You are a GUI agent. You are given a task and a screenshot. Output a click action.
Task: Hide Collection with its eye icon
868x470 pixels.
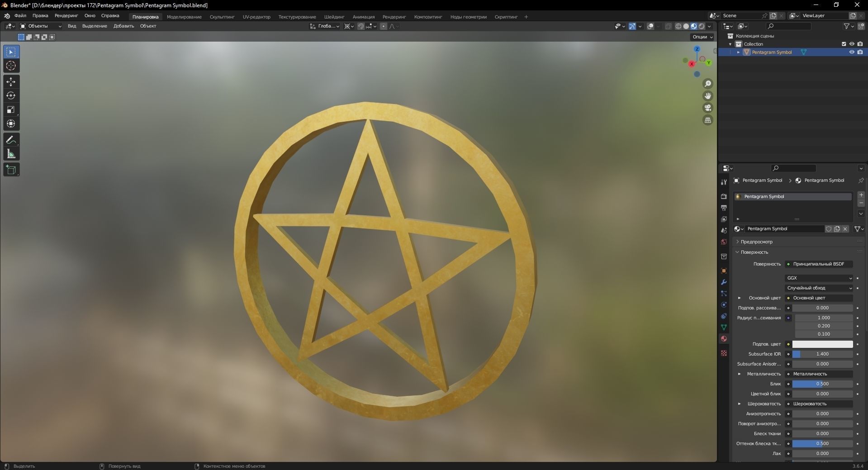pyautogui.click(x=852, y=44)
